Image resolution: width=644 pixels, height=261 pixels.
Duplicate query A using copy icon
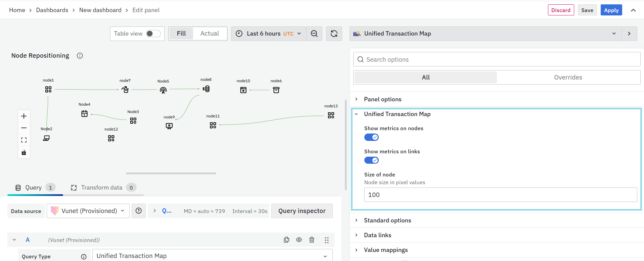[286, 240]
